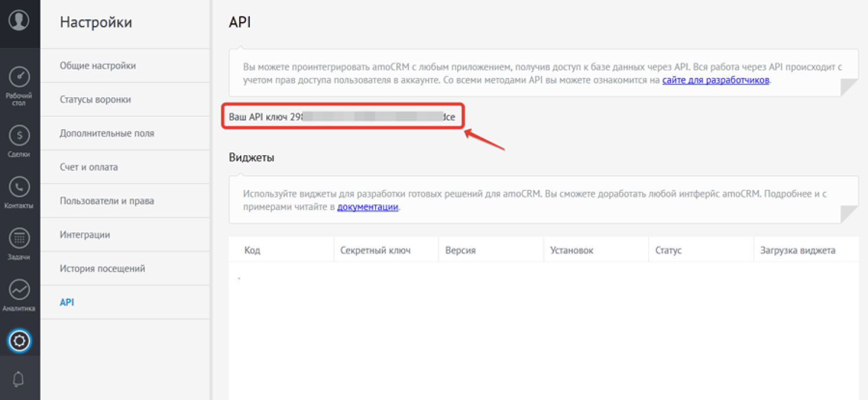Open Пользователи и права section
This screenshot has height=400, width=868.
[x=107, y=201]
